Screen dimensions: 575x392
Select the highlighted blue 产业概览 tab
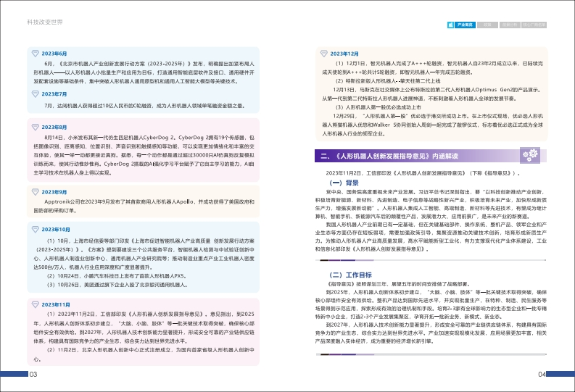(x=465, y=25)
